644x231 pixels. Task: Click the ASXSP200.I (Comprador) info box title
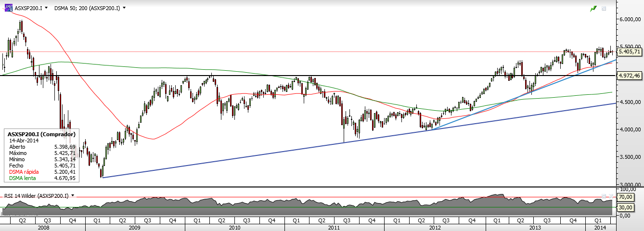42,134
